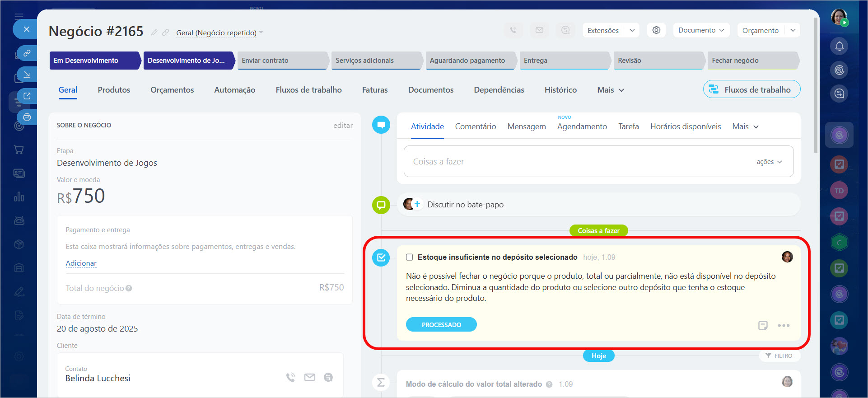Click the FILTRO filter icon button
Screen dimensions: 868x398
point(779,356)
